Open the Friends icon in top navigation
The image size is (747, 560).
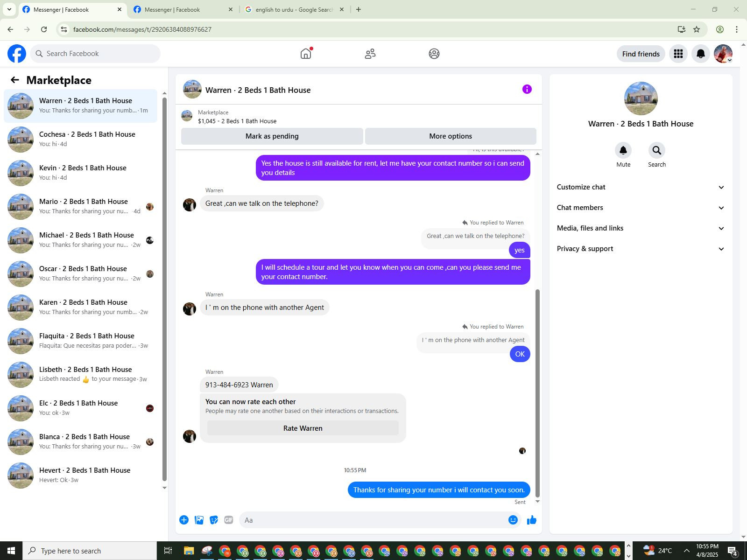pyautogui.click(x=370, y=54)
